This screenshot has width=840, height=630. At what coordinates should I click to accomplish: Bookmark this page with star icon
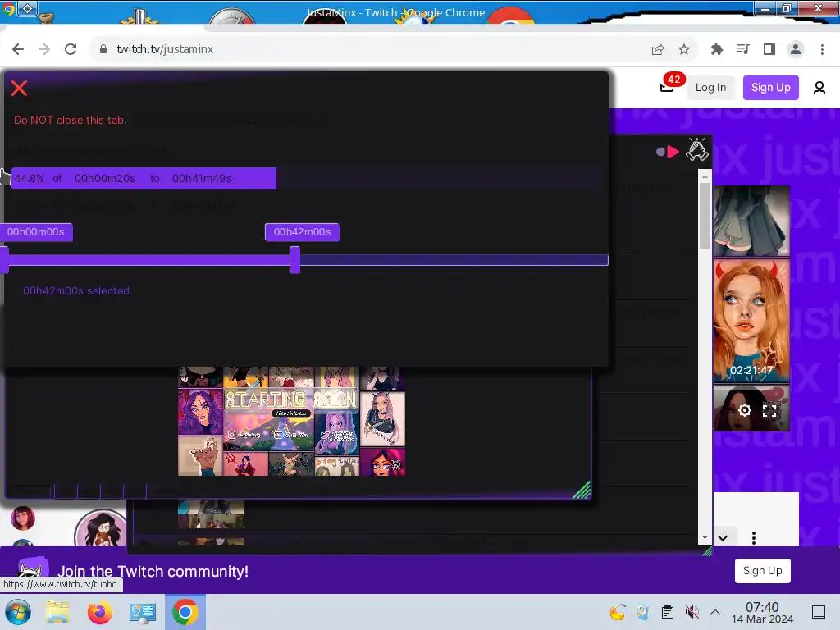(x=684, y=49)
